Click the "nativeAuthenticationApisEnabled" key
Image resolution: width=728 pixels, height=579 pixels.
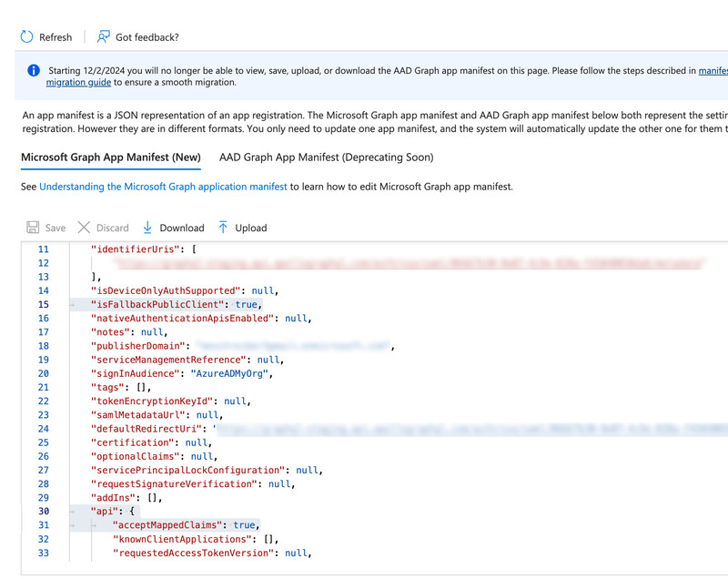point(183,319)
